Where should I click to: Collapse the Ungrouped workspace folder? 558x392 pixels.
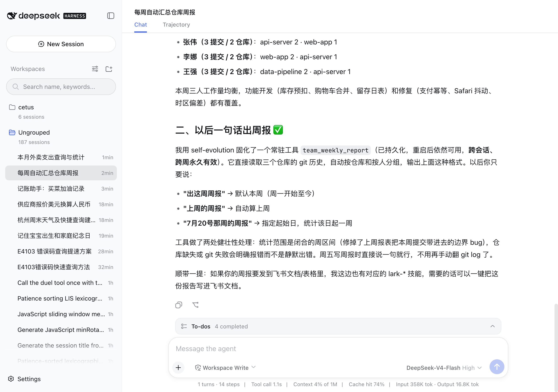coord(61,137)
